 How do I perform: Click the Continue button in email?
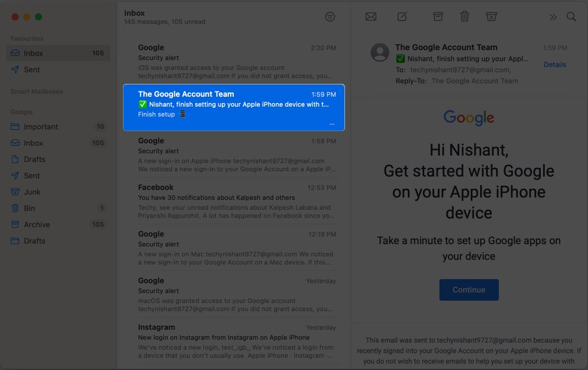click(x=469, y=290)
